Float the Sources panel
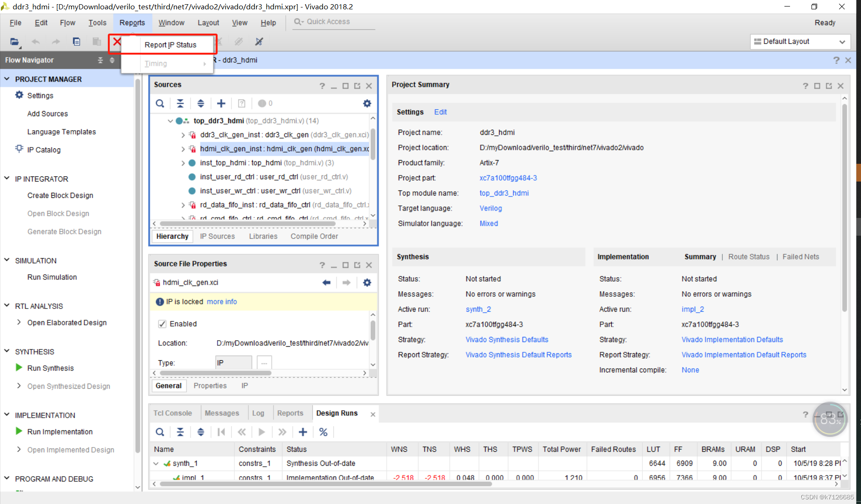 pos(357,86)
